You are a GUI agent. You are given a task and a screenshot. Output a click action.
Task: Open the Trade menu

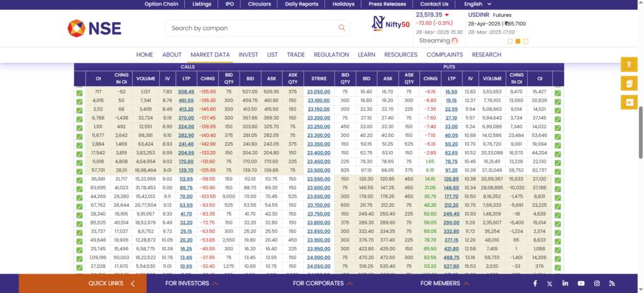click(x=296, y=55)
